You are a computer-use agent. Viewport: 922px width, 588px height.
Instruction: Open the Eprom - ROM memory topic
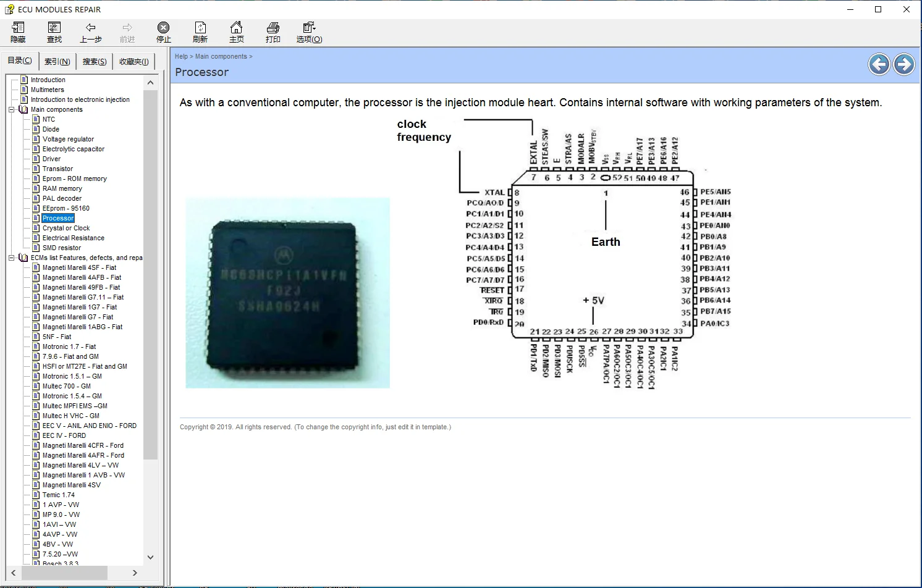pyautogui.click(x=75, y=178)
